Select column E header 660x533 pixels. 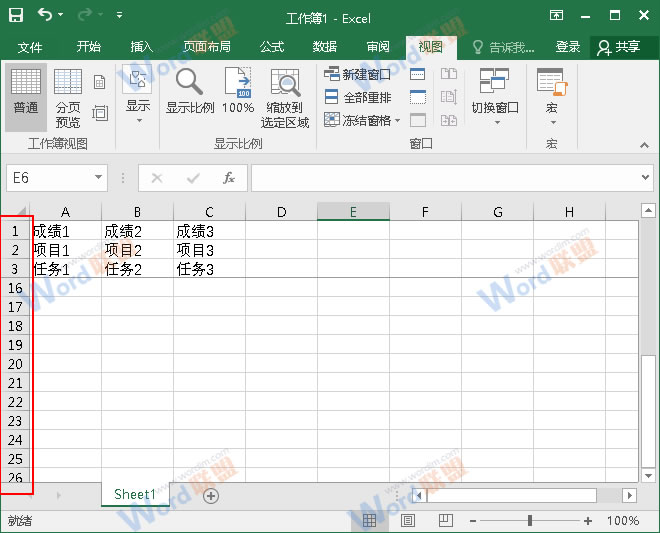(353, 212)
